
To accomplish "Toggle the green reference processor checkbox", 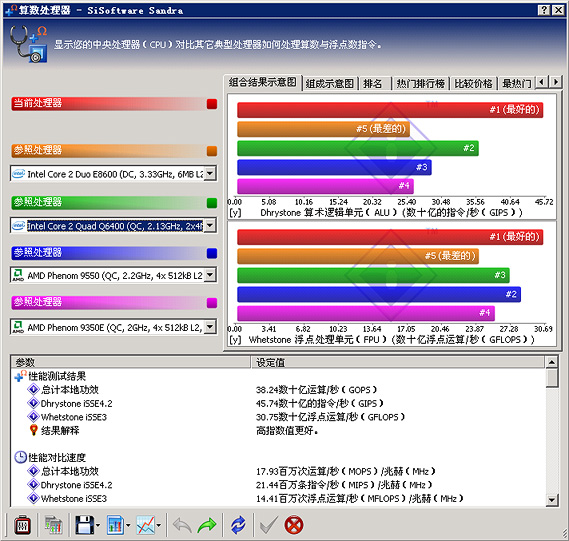I will click(x=212, y=203).
